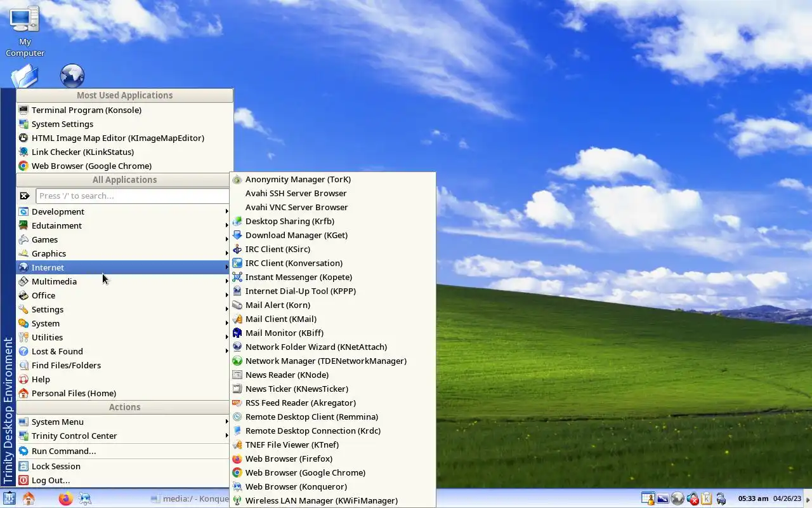Launch IRC Client (Konversation)
812x508 pixels.
point(332,263)
